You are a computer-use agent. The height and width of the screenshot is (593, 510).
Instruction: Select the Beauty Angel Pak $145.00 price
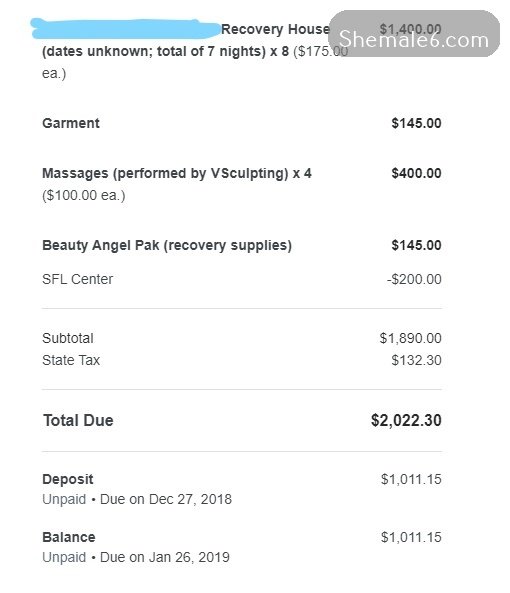[x=416, y=245]
